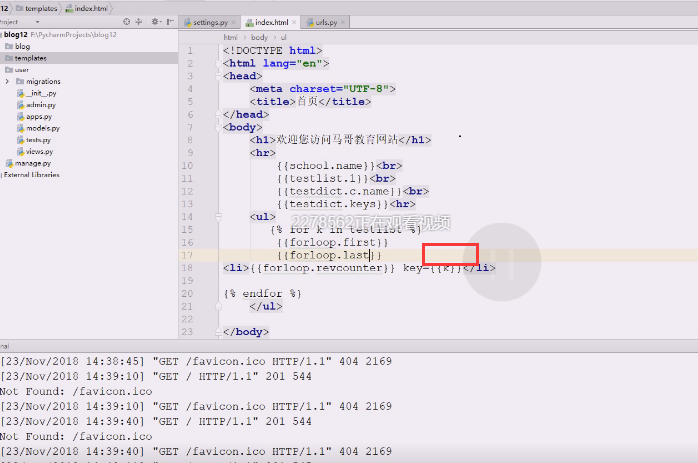Viewport: 698px width, 463px height.
Task: Place cursor on {{testdict.keys}} line
Action: pyautogui.click(x=346, y=204)
